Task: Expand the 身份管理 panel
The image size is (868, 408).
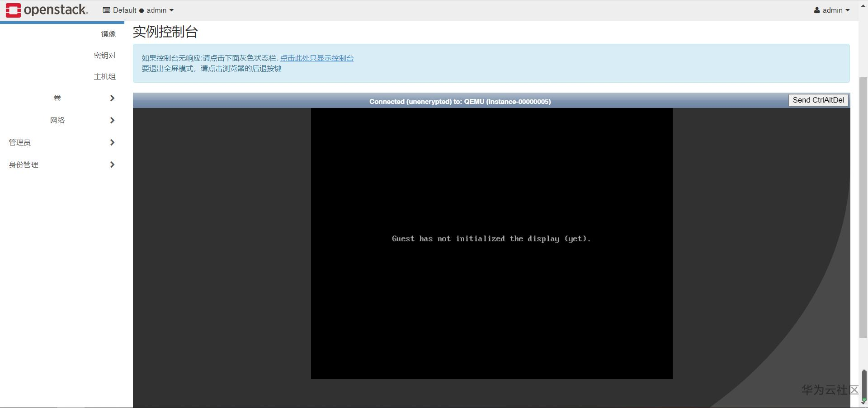Action: pos(62,164)
